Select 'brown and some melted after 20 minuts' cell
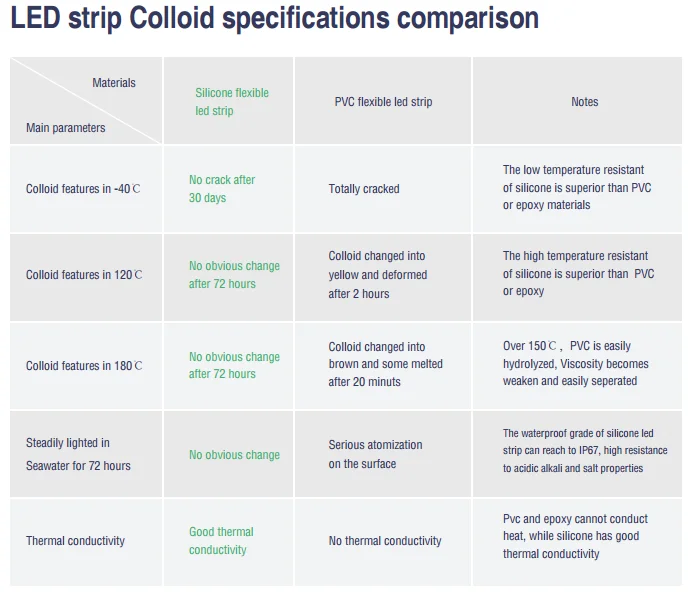This screenshot has width=694, height=597. (x=385, y=364)
